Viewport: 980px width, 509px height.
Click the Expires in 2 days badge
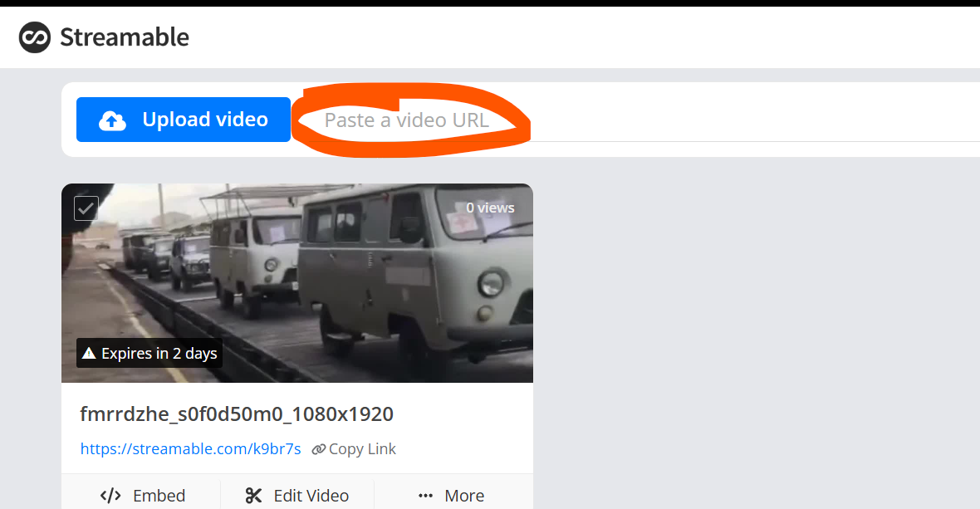tap(149, 354)
